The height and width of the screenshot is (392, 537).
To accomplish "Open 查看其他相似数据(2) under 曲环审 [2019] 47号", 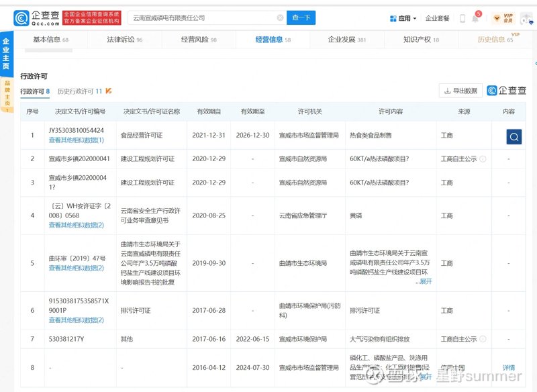I will 77,268.
